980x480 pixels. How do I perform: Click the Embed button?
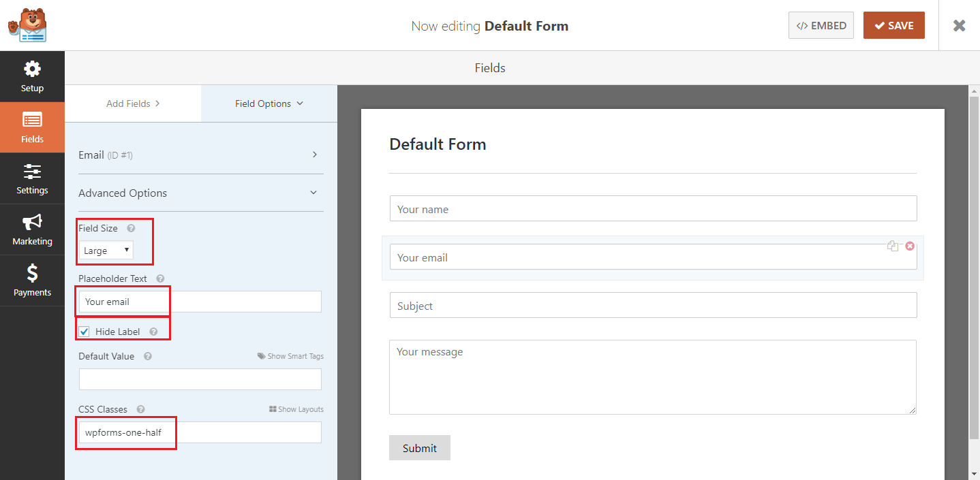(821, 25)
